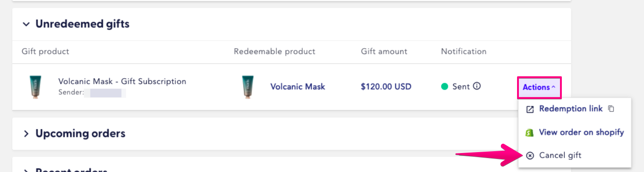Click the green Sent status dot
The image size is (644, 172).
[x=445, y=86]
